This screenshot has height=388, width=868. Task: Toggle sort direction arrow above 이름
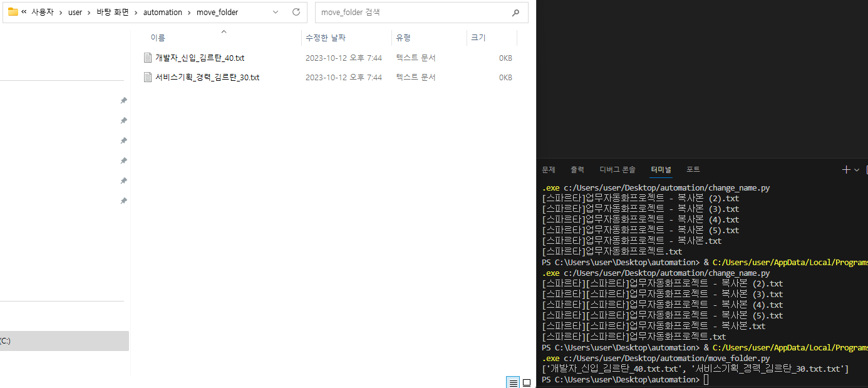coord(224,31)
